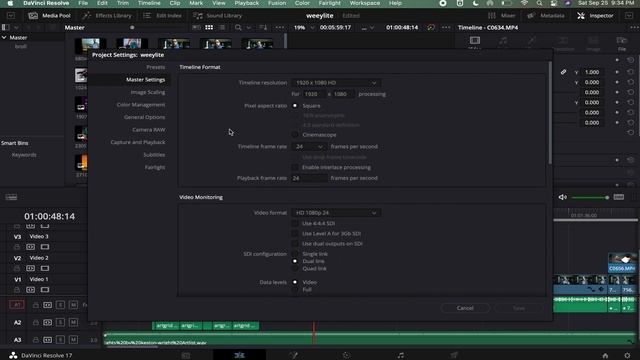640x360 pixels.
Task: Select the Audio tab in the Inspector
Action: (503, 42)
